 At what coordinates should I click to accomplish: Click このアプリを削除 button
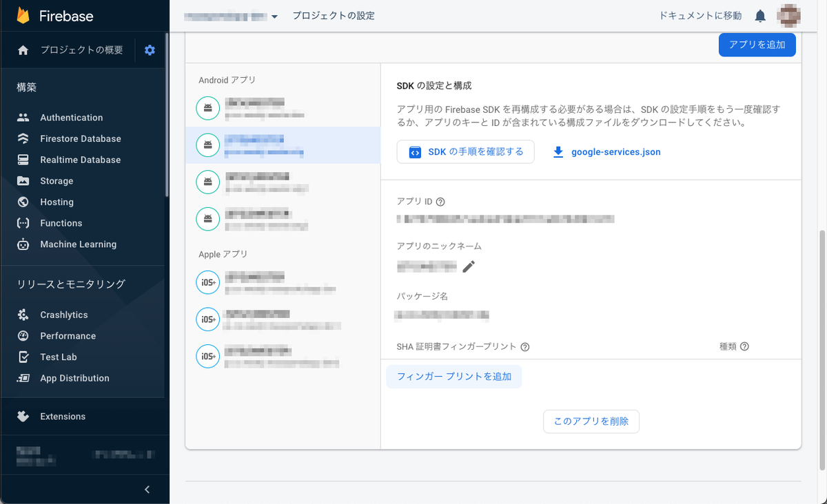tap(591, 421)
